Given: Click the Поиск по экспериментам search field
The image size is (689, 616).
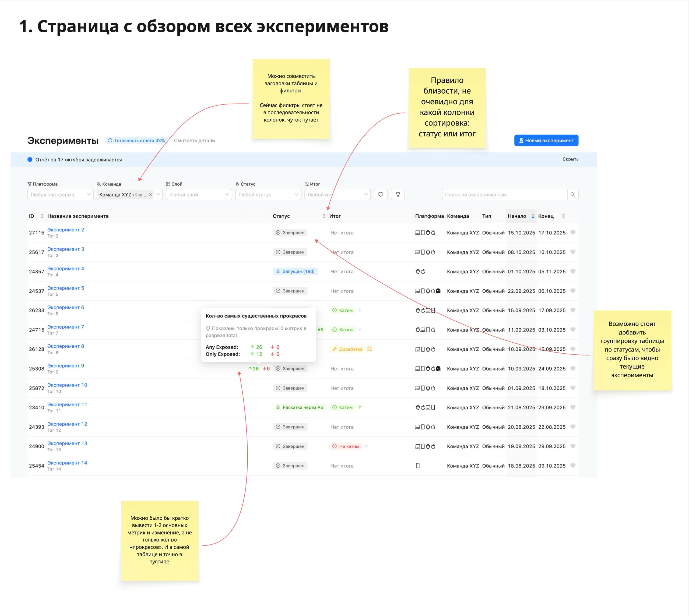Looking at the screenshot, I should point(504,195).
